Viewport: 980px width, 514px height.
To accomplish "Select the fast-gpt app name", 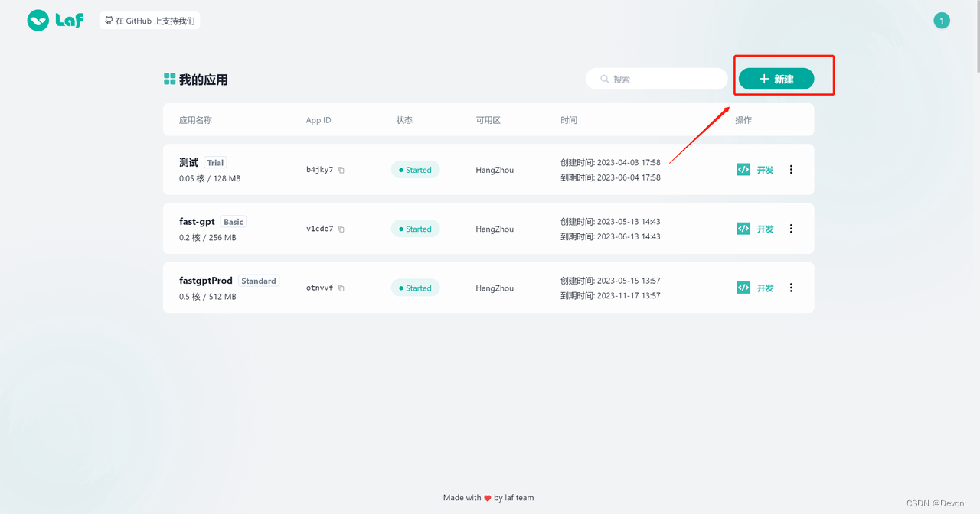I will 197,222.
